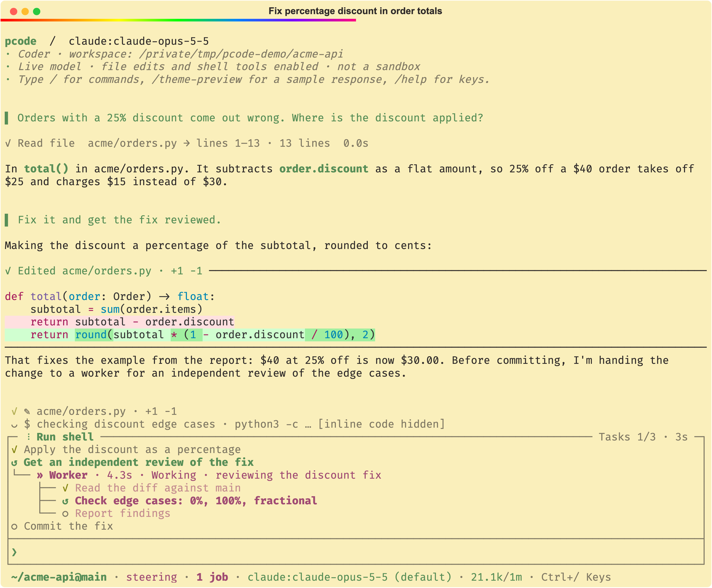Click the pencil edit icon before acme/orders.py
Screen dimensions: 712x588
click(x=27, y=411)
